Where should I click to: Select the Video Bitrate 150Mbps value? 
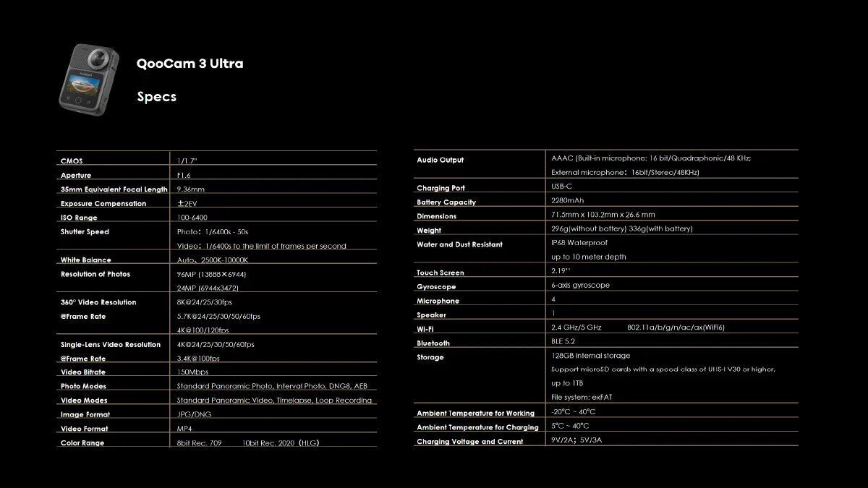[192, 372]
